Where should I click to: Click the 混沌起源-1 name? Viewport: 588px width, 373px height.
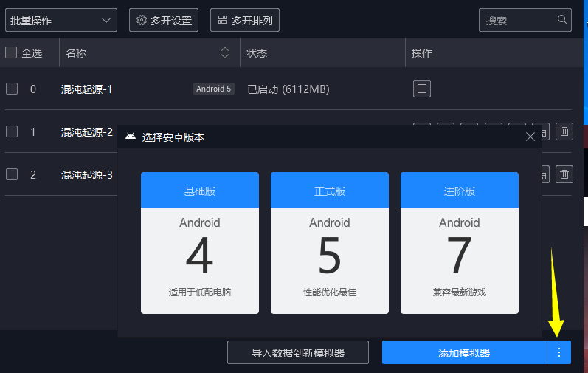click(86, 89)
